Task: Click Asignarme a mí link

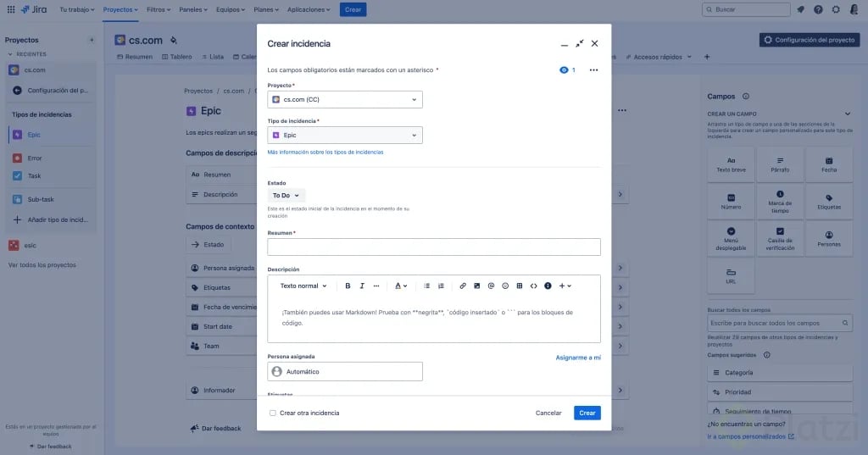Action: (578, 358)
